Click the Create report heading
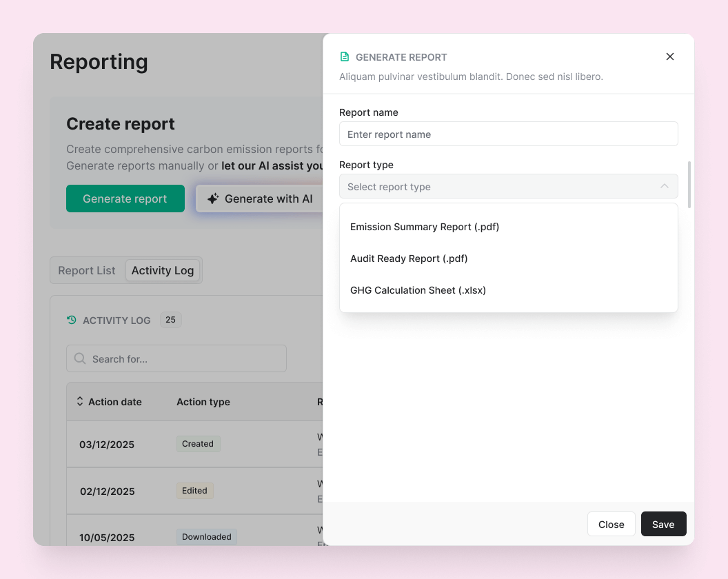This screenshot has height=579, width=728. click(121, 124)
